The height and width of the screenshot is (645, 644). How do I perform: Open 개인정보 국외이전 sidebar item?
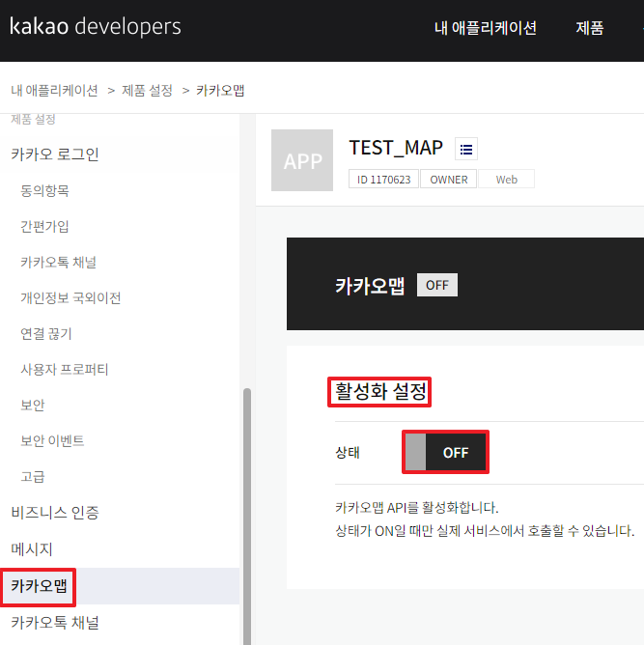70,297
